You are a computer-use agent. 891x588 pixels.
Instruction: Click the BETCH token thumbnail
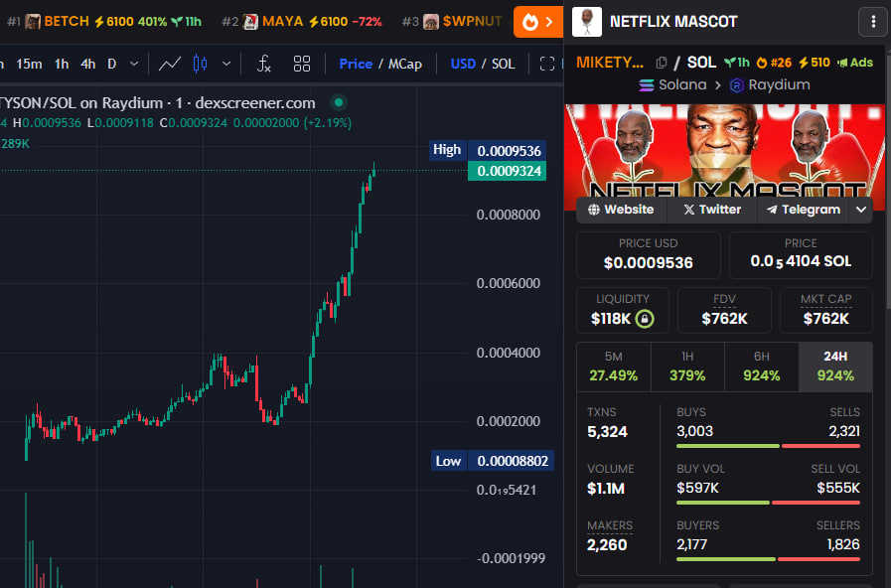33,22
